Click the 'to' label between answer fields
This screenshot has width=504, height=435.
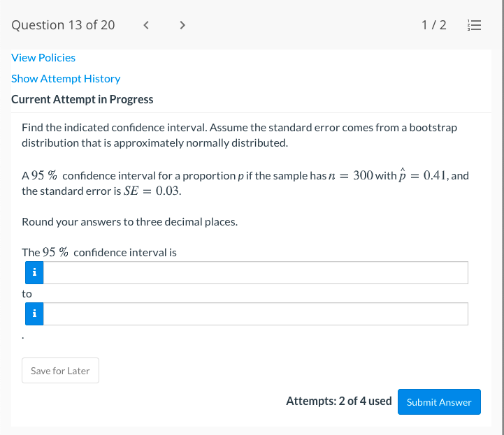point(27,294)
